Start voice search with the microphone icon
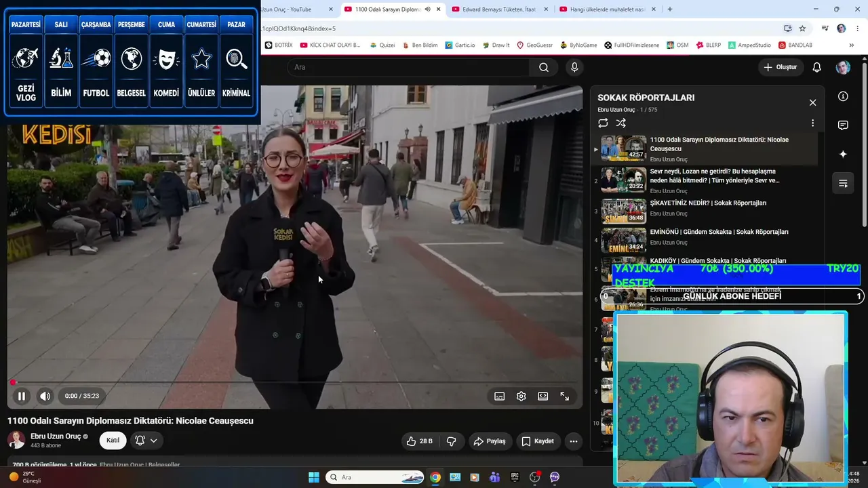 click(574, 67)
